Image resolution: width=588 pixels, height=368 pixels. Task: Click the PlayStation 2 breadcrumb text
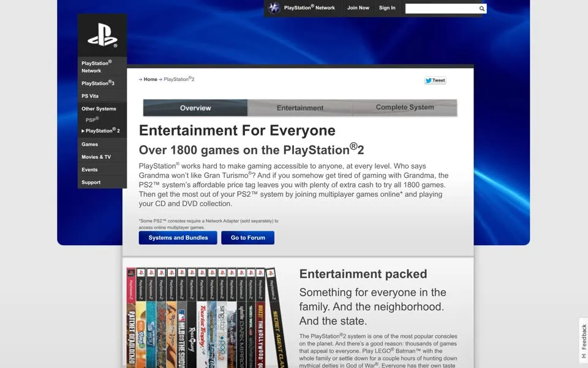click(179, 79)
